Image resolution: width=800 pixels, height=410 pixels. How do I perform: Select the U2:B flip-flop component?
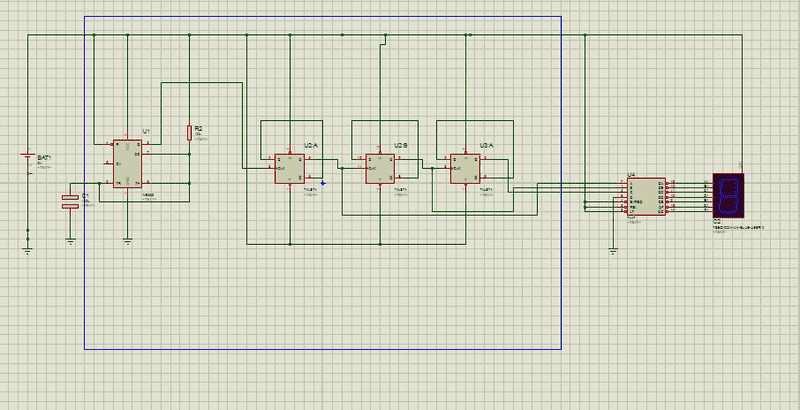coord(379,168)
